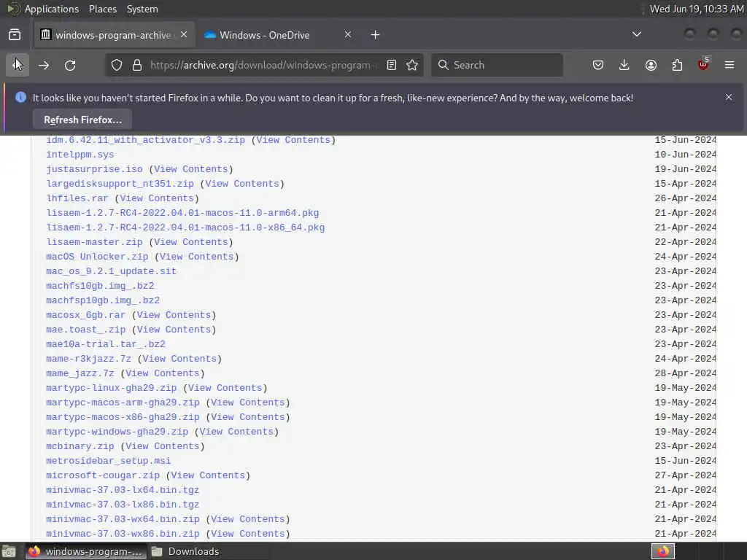View Contents of mame-r3kjazz.7z
The width and height of the screenshot is (747, 560).
(179, 359)
